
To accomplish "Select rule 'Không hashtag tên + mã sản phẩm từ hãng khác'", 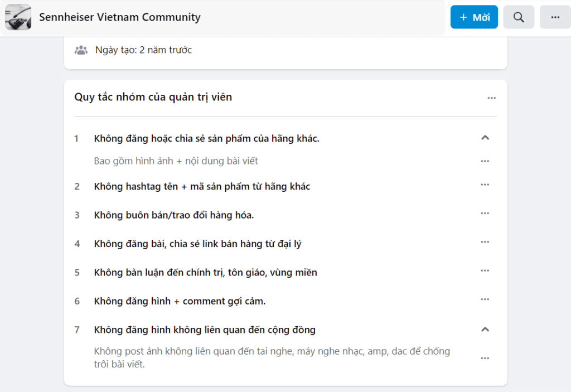I will coord(202,187).
